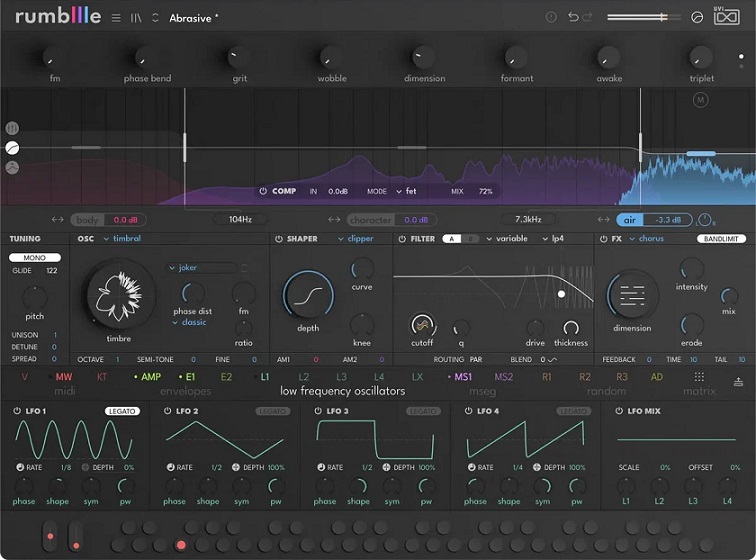Screen dimensions: 756x560
Task: Toggle the SHAPER power button
Action: (x=279, y=239)
